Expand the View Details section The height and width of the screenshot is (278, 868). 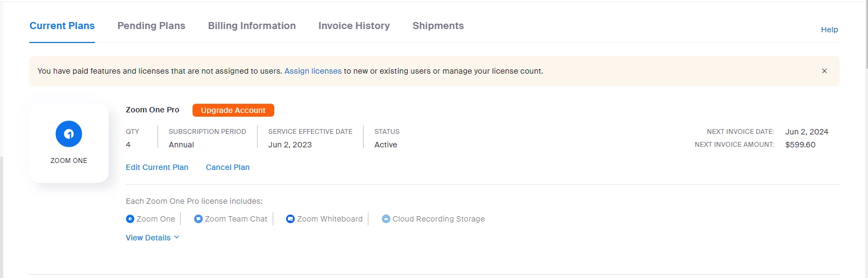[x=148, y=238]
